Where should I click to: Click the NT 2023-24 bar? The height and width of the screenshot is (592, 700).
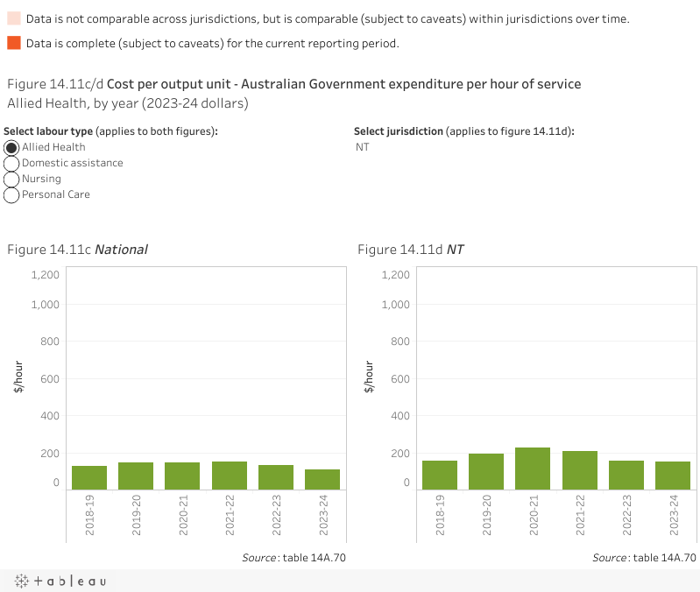[x=673, y=476]
